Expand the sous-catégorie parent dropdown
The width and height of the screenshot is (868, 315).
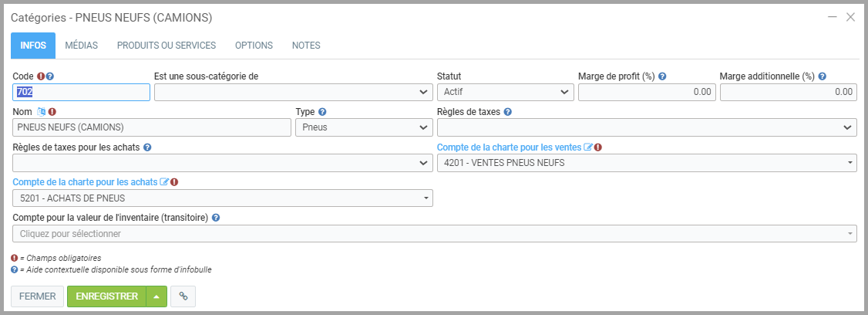293,93
